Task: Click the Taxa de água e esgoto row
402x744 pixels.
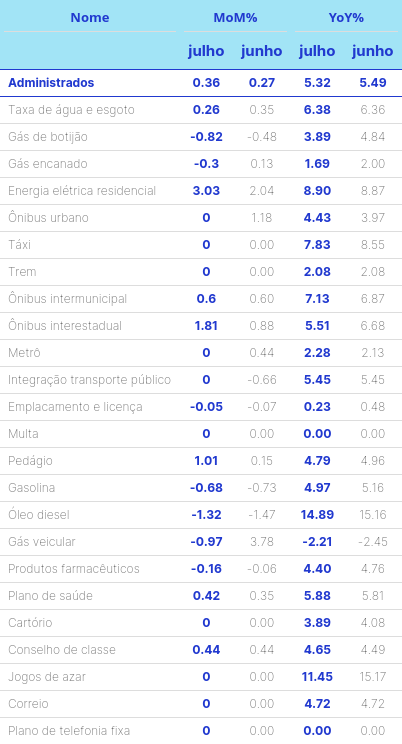Action: [x=201, y=110]
